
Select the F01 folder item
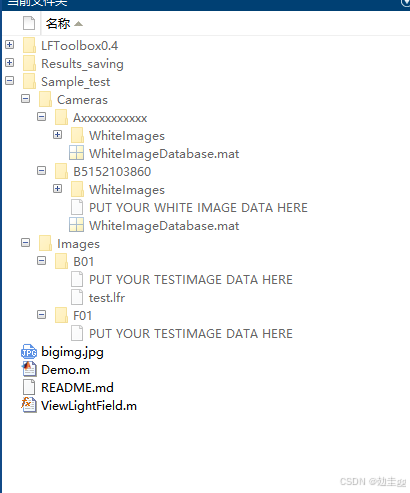(x=82, y=316)
